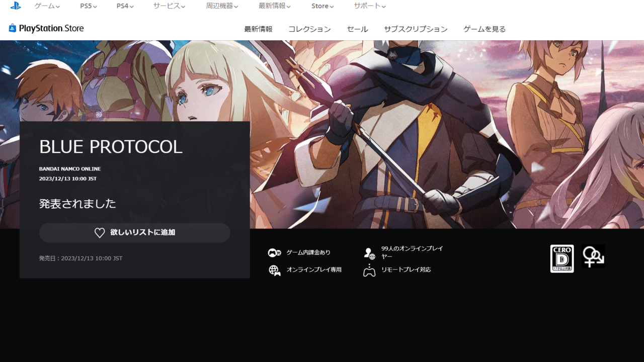Screen dimensions: 644x362
Task: Open the コレクション tab
Action: [309, 29]
